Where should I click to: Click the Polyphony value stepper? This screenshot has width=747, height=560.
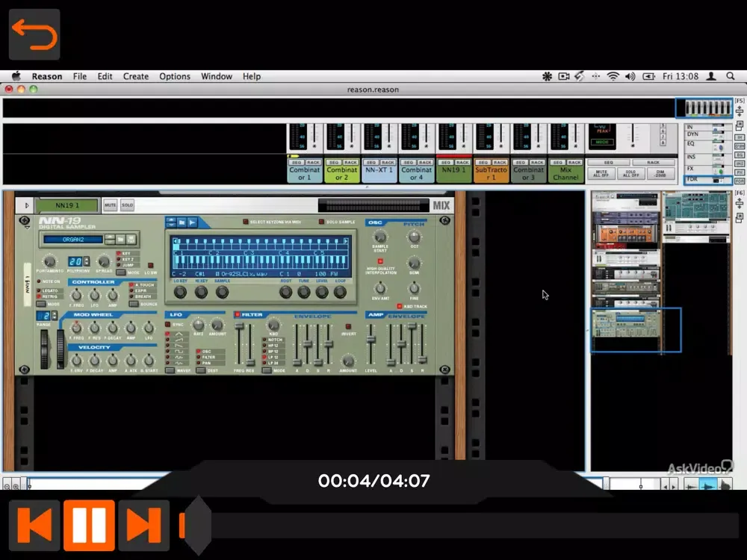click(87, 261)
